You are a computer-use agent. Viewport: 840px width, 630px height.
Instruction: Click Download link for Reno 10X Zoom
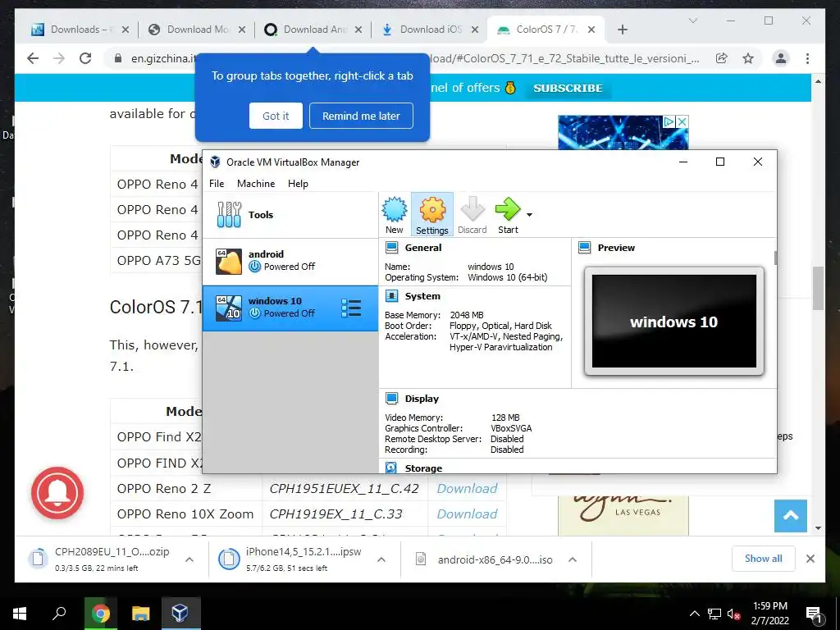coord(467,514)
